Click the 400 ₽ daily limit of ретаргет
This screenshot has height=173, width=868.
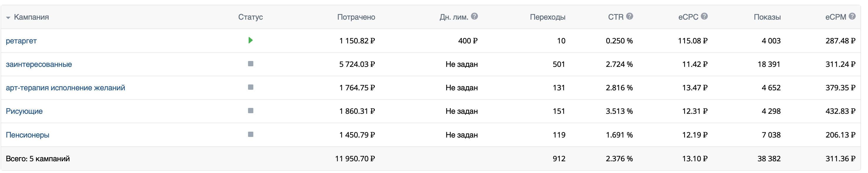pos(468,40)
